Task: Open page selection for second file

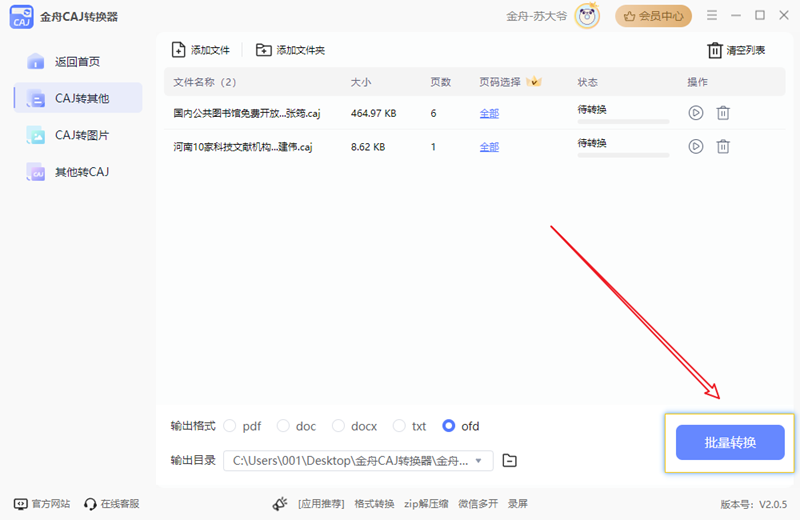Action: click(489, 147)
